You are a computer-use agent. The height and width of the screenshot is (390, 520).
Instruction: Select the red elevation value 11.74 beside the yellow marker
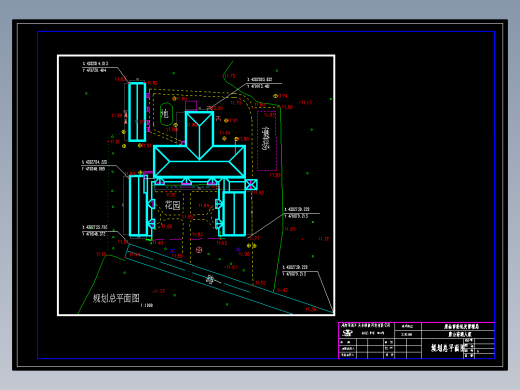[x=282, y=96]
